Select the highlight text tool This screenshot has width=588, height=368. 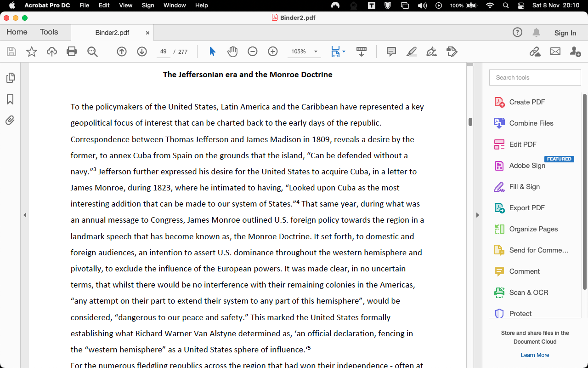pyautogui.click(x=412, y=52)
